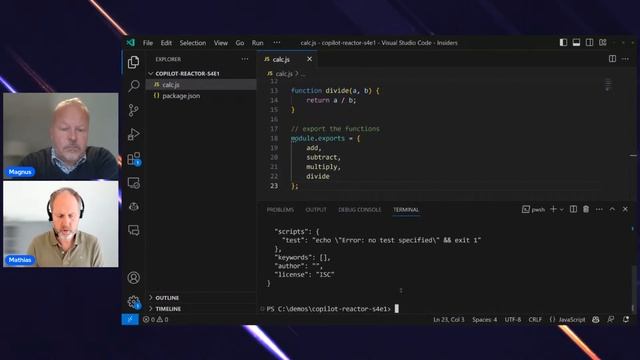
Task: Click the pwsh terminal shell label
Action: pos(533,209)
